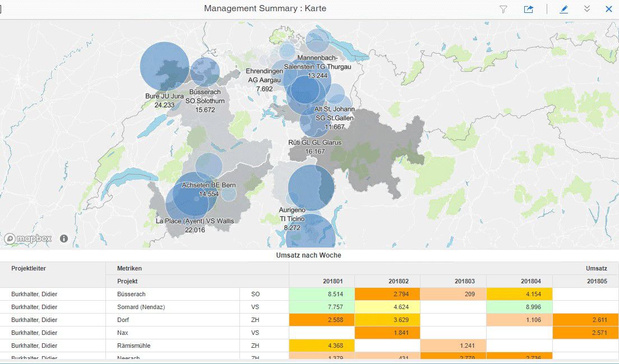Click the share/export icon

[528, 9]
